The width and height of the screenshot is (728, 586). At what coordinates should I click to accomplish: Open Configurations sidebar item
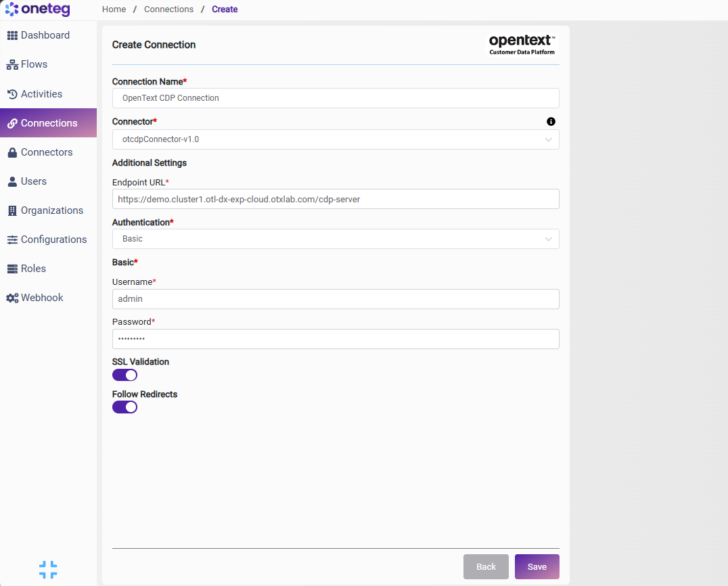(48, 240)
